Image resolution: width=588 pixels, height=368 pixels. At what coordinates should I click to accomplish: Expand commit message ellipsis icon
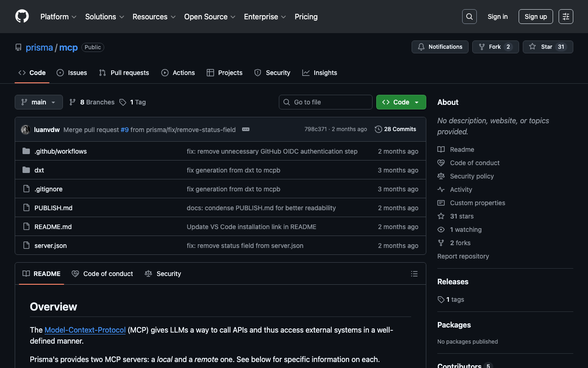[x=246, y=129]
